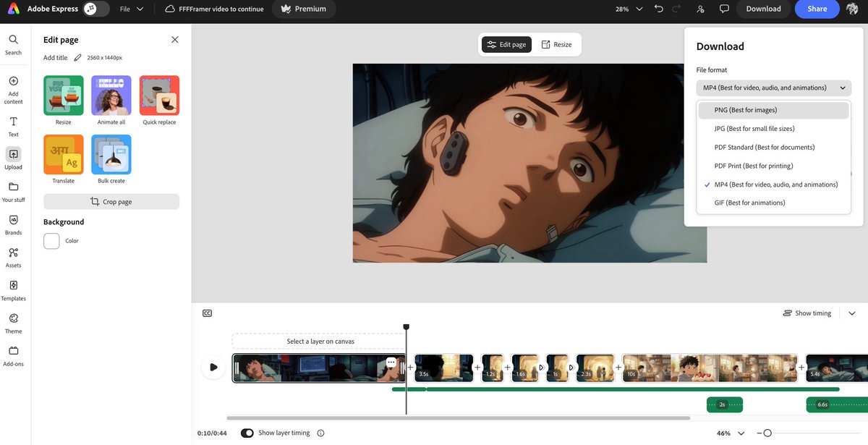Select the Translate tile
The width and height of the screenshot is (868, 445).
(x=64, y=159)
